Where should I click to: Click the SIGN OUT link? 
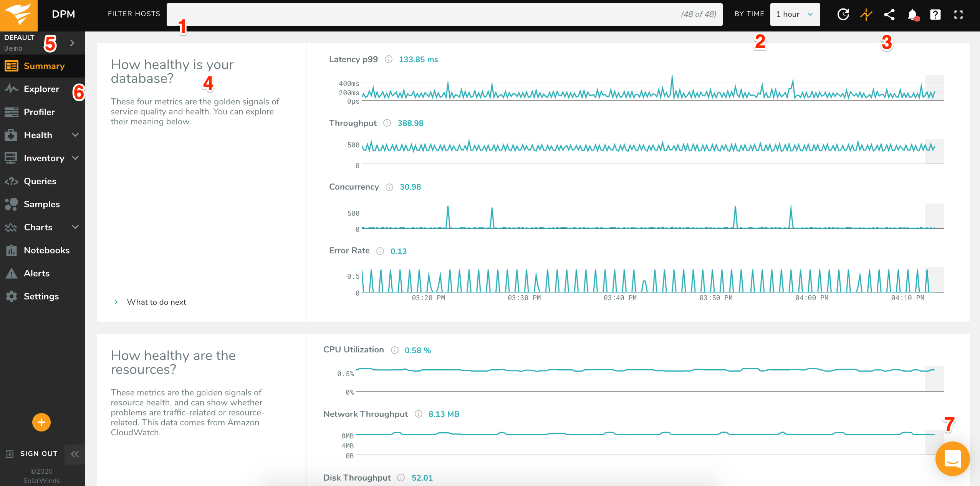[x=38, y=454]
